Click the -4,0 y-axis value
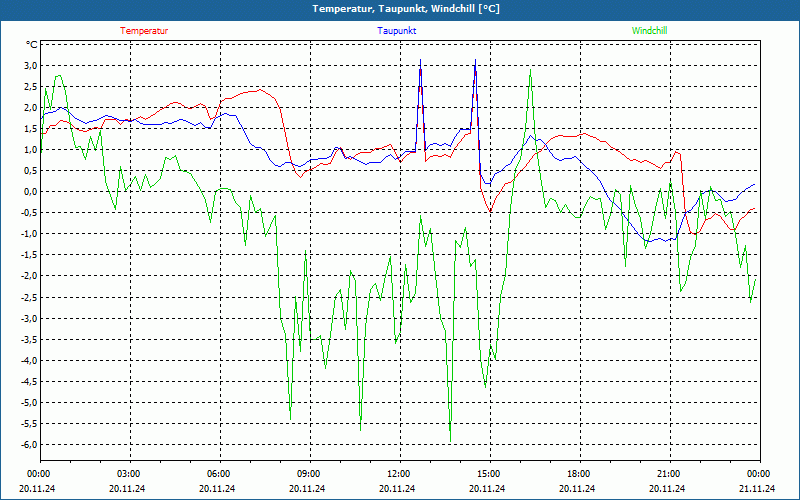Screen dimensions: 800x500 pyautogui.click(x=29, y=361)
